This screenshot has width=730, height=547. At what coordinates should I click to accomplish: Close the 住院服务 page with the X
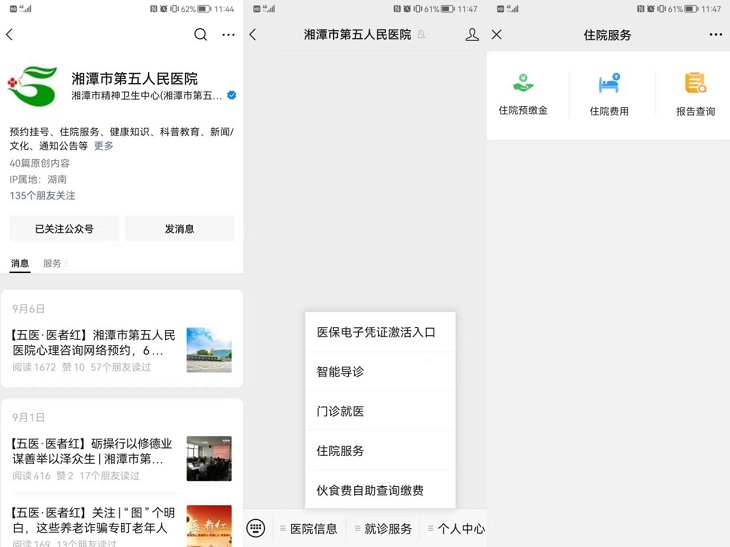tap(497, 34)
